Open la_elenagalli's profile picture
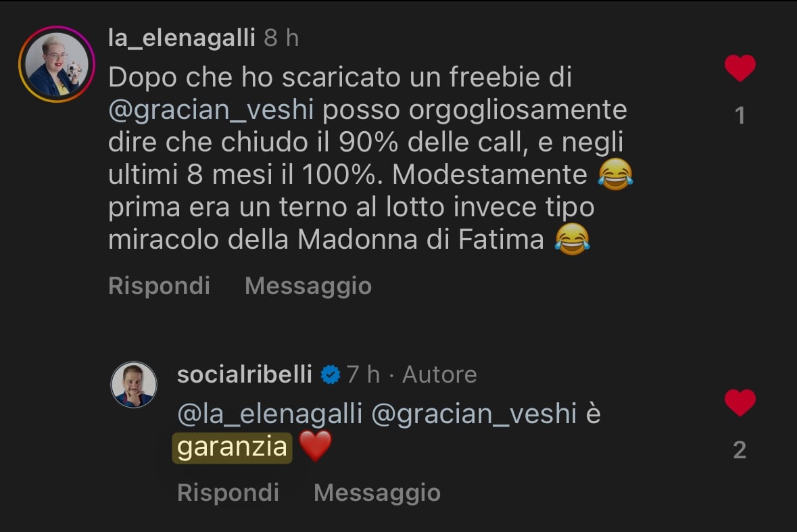Viewport: 797px width, 532px height. coord(57,65)
